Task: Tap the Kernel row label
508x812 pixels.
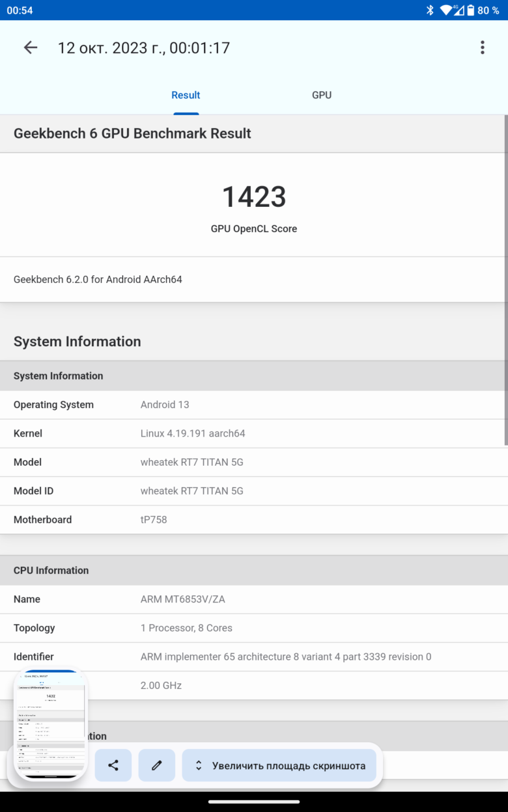Action: point(28,433)
